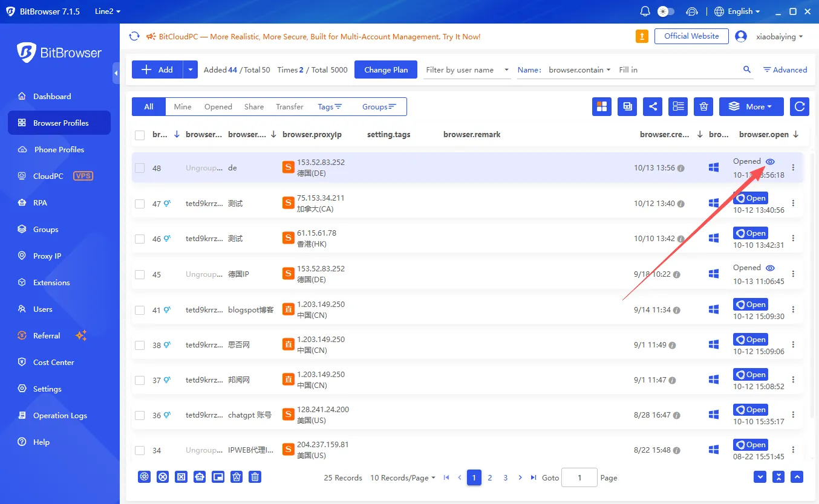Click the checklist icon button in toolbar
The width and height of the screenshot is (819, 504).
coord(678,107)
